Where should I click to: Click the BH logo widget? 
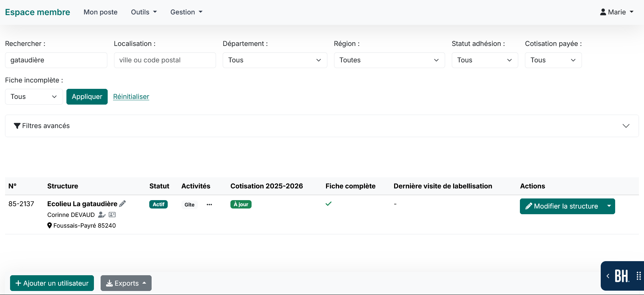point(622,276)
